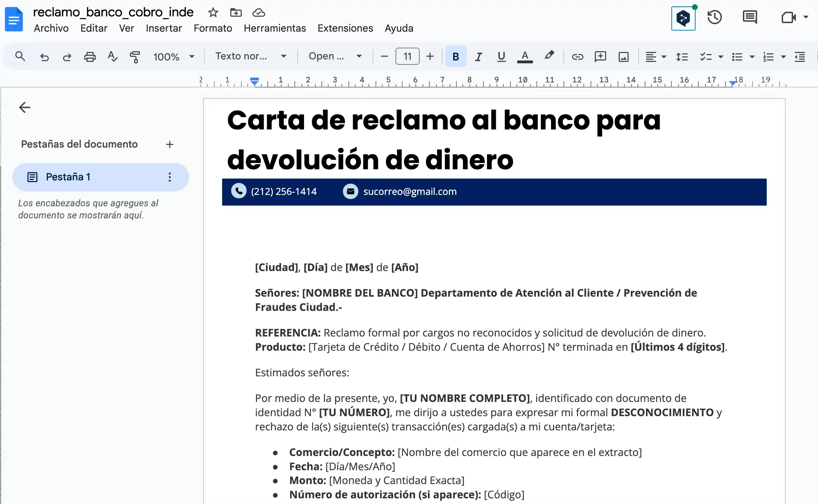Open the Insertar menu
Screen dimensions: 818x504
point(164,28)
